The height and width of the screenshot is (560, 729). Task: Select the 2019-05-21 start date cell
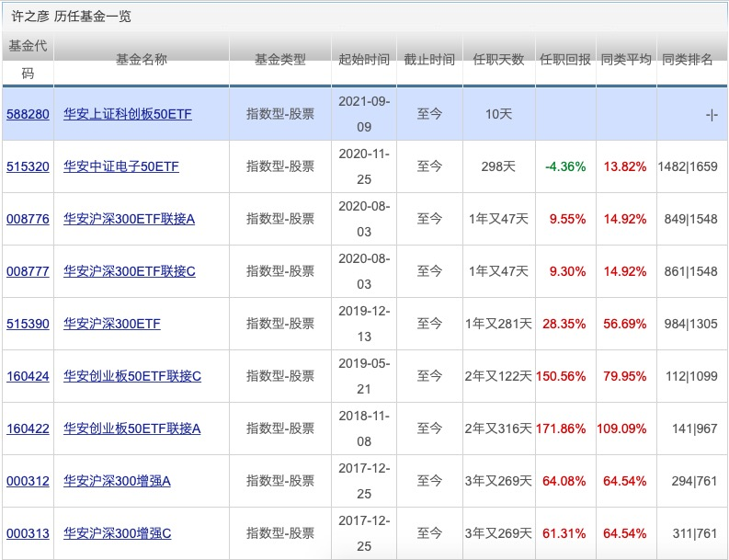[364, 376]
